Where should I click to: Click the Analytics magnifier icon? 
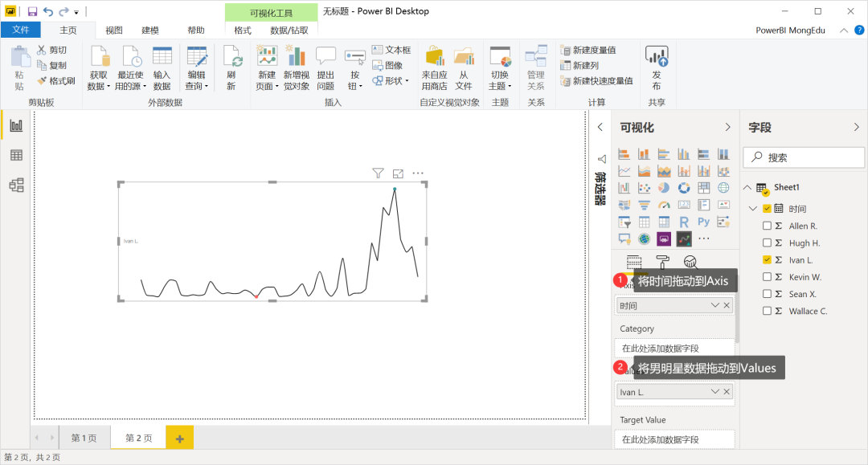[x=690, y=262]
